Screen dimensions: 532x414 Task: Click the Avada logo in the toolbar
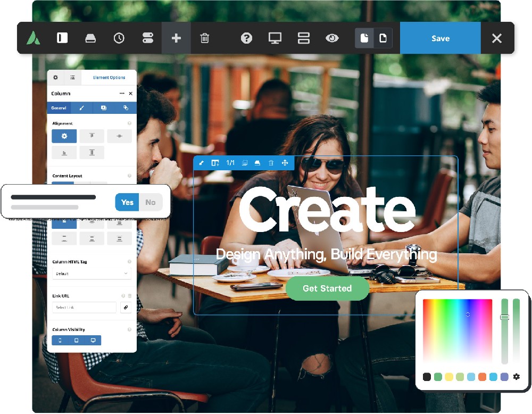tap(34, 38)
